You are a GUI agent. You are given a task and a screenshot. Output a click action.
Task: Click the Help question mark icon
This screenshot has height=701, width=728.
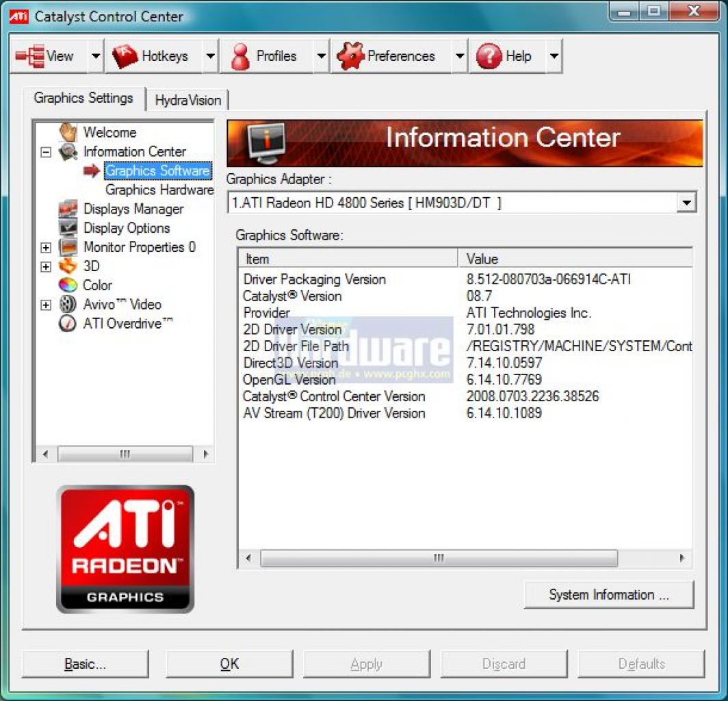[x=489, y=56]
